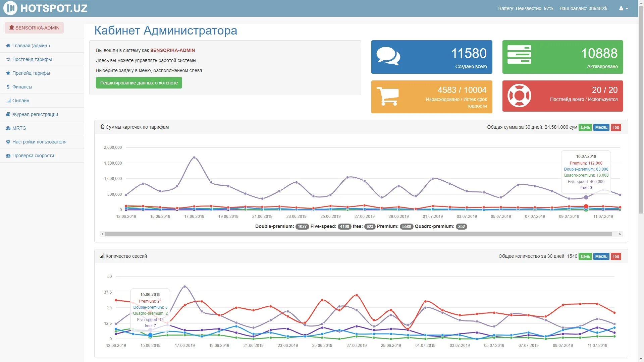The width and height of the screenshot is (644, 362).
Task: Click right arrow of chart scrollbar
Action: (x=620, y=234)
